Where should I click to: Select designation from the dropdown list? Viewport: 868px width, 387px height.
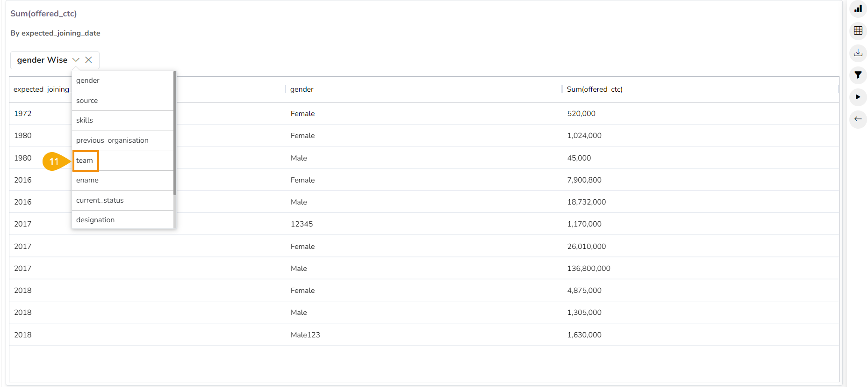pyautogui.click(x=95, y=220)
